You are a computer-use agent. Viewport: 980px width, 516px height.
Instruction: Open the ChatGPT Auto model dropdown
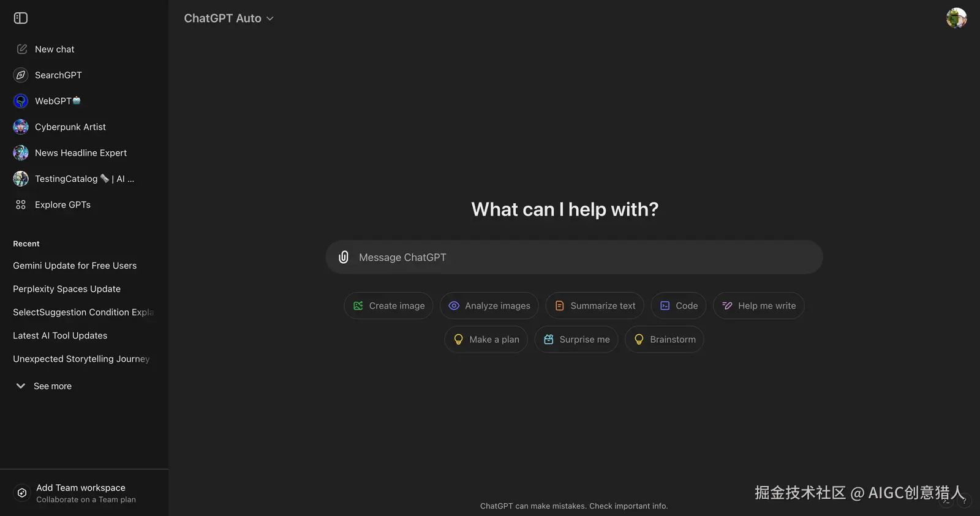click(x=228, y=18)
